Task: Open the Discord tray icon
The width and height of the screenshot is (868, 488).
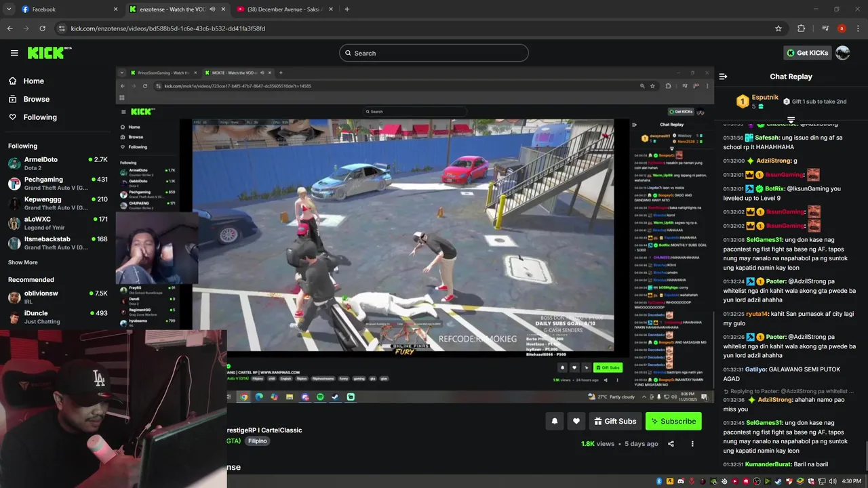Action: click(681, 481)
